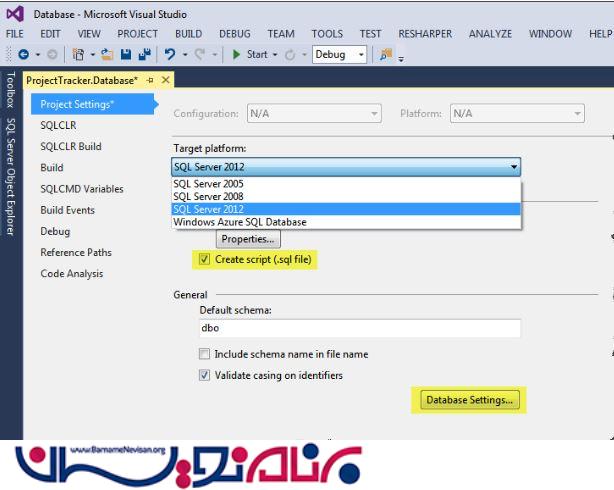Collapse the Target platform dropdown
Viewport: 614px width, 490px height.
coord(513,168)
